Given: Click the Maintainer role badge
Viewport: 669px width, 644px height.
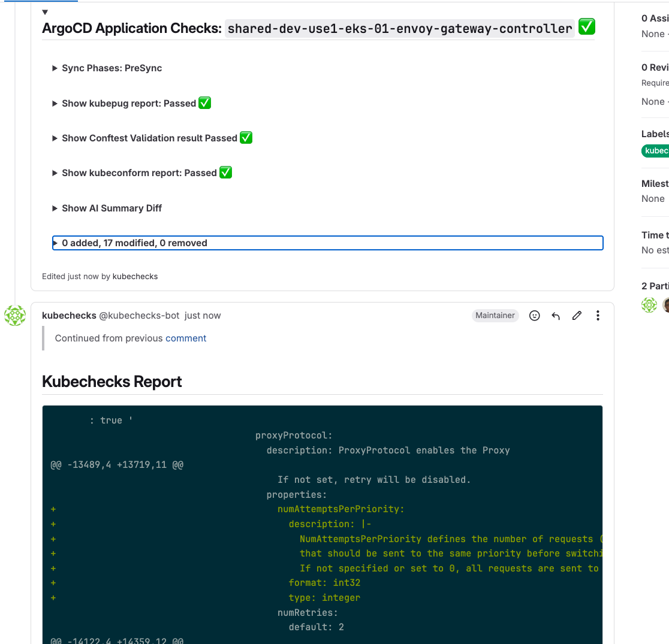Looking at the screenshot, I should pyautogui.click(x=495, y=316).
